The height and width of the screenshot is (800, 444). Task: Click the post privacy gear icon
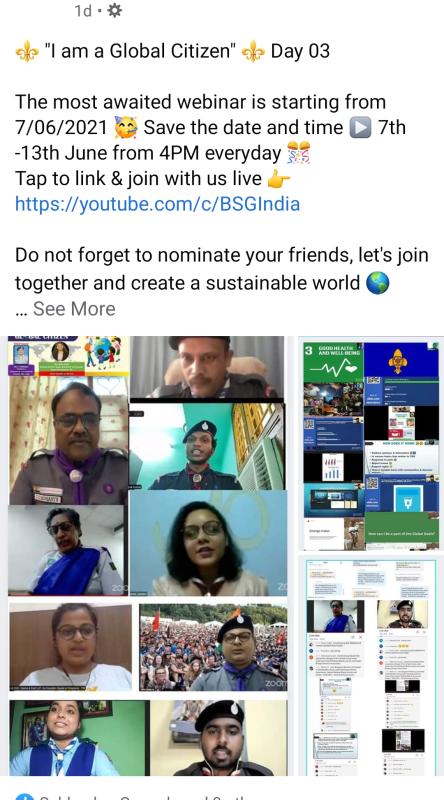(x=114, y=10)
